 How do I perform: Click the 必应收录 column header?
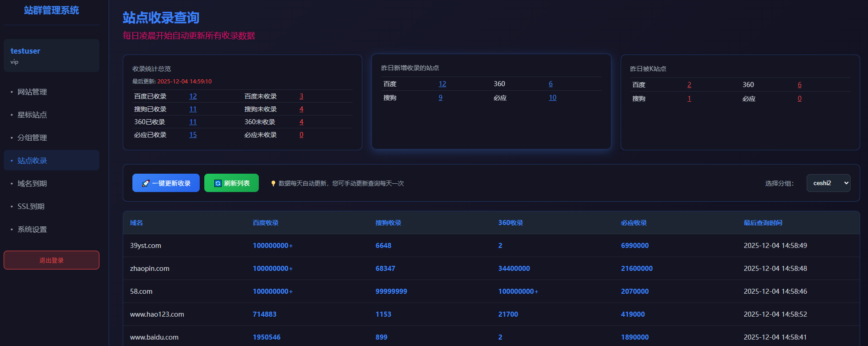(x=634, y=223)
